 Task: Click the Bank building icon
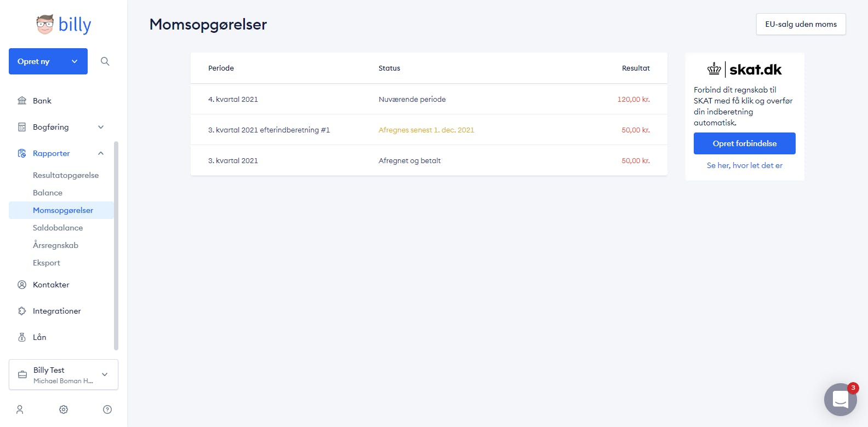pos(22,101)
